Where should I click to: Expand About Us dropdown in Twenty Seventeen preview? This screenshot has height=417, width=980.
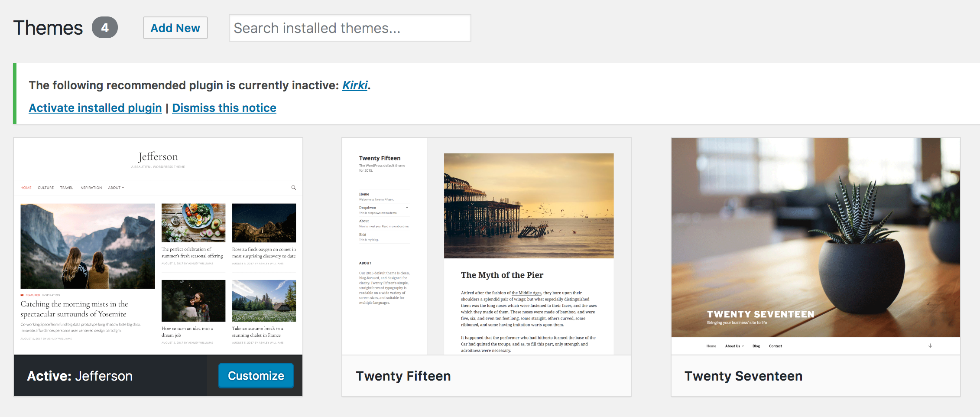(735, 346)
